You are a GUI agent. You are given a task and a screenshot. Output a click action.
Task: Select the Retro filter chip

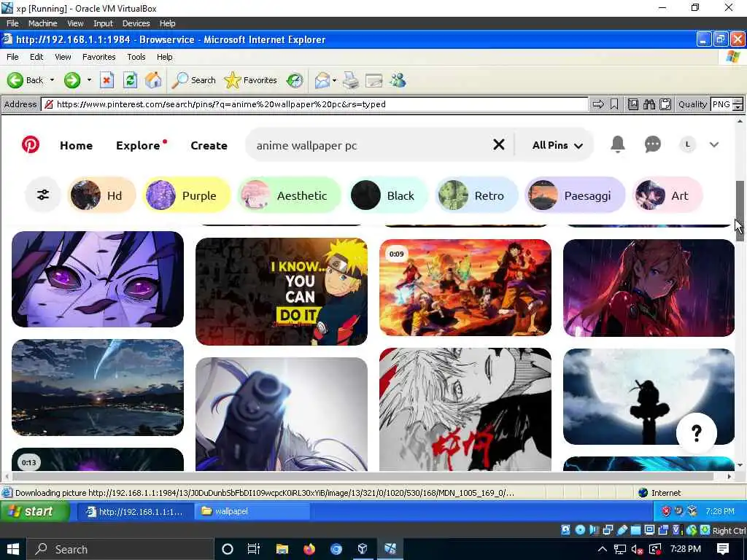click(476, 195)
